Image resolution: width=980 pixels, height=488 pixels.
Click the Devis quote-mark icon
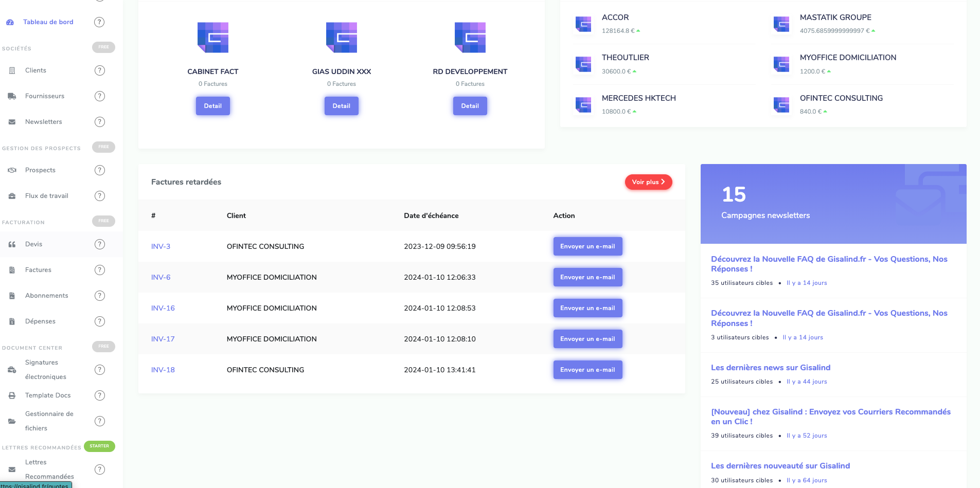pos(12,244)
